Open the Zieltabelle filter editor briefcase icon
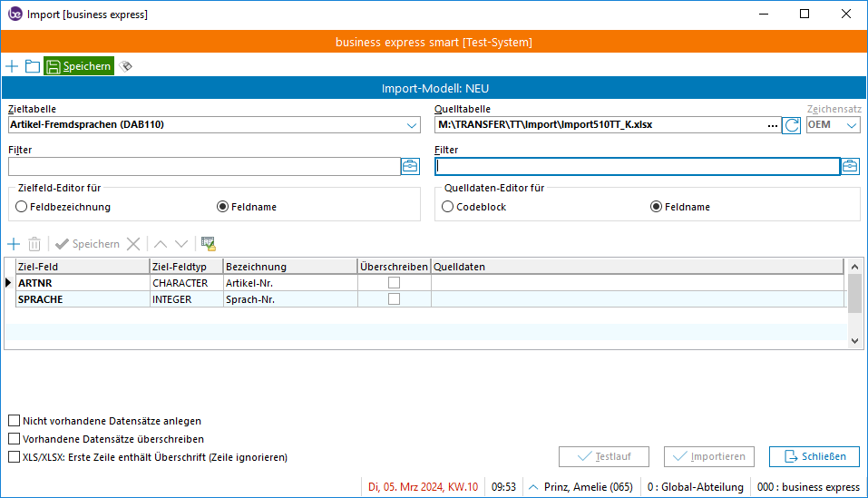Screen dimensions: 868x498 pyautogui.click(x=410, y=166)
